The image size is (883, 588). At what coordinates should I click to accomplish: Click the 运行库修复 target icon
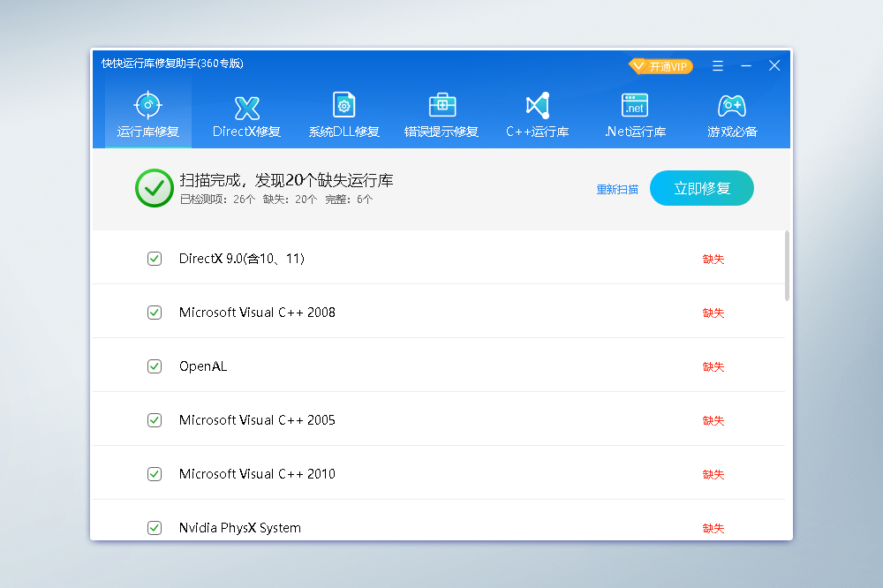point(147,106)
